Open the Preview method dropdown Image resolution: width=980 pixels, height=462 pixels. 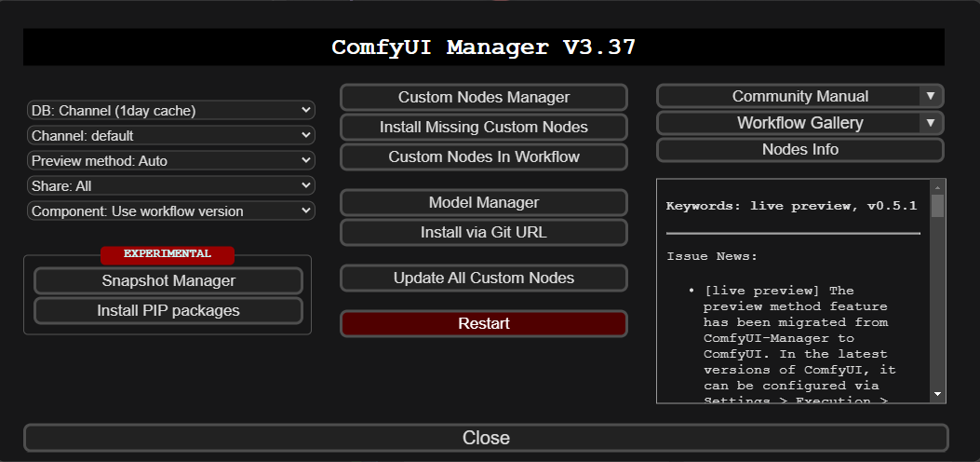pos(170,160)
